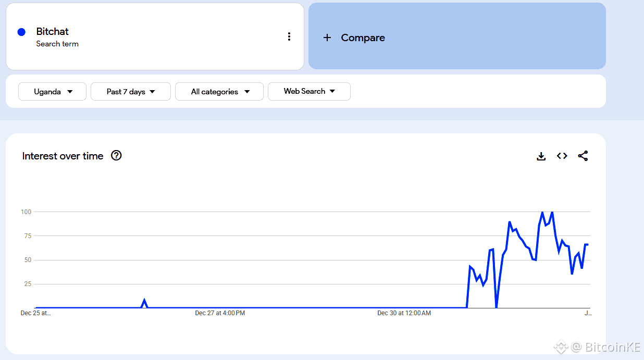Open the Uganda region dropdown
Viewport: 644px width, 360px height.
click(53, 92)
